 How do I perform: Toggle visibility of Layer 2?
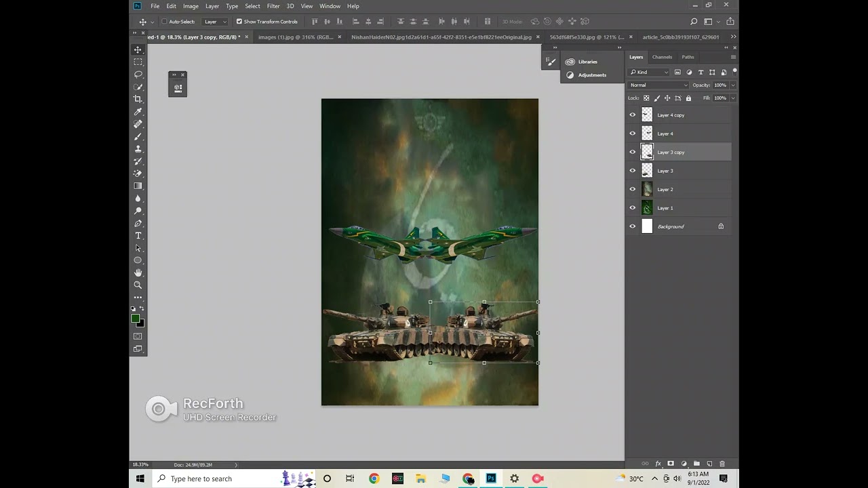pos(633,189)
